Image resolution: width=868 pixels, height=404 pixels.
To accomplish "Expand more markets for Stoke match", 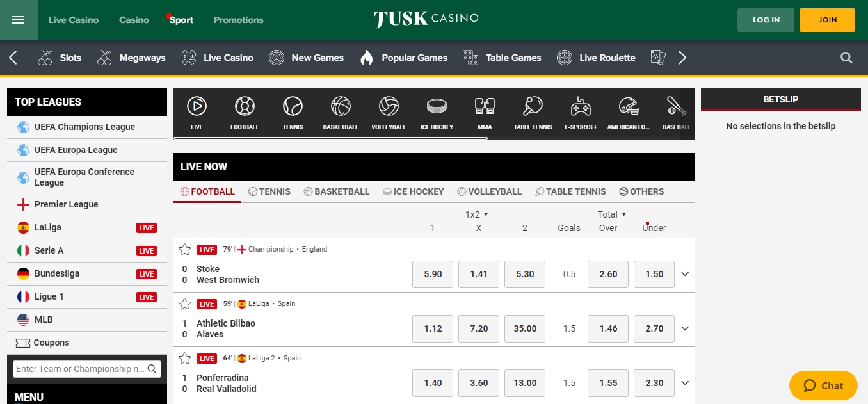I will coord(685,274).
